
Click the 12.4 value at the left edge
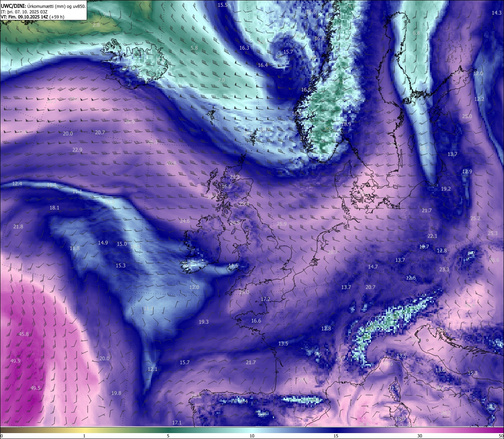pyautogui.click(x=17, y=183)
